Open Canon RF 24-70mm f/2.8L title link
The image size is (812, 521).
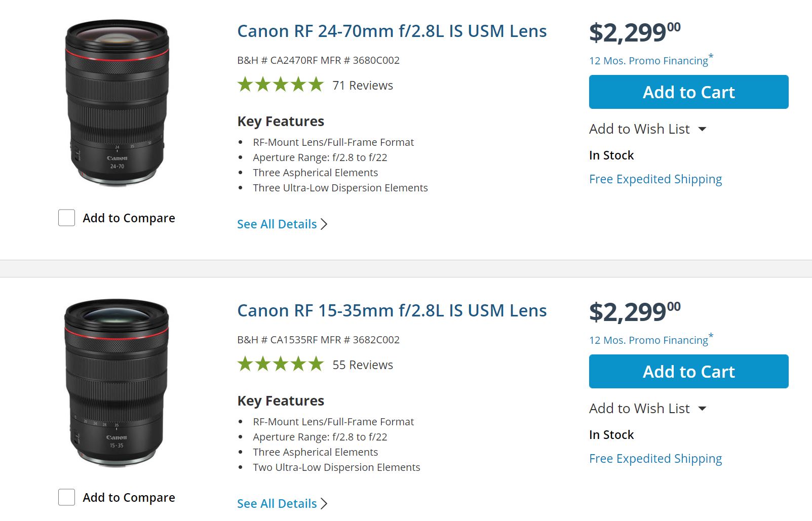[x=392, y=31]
